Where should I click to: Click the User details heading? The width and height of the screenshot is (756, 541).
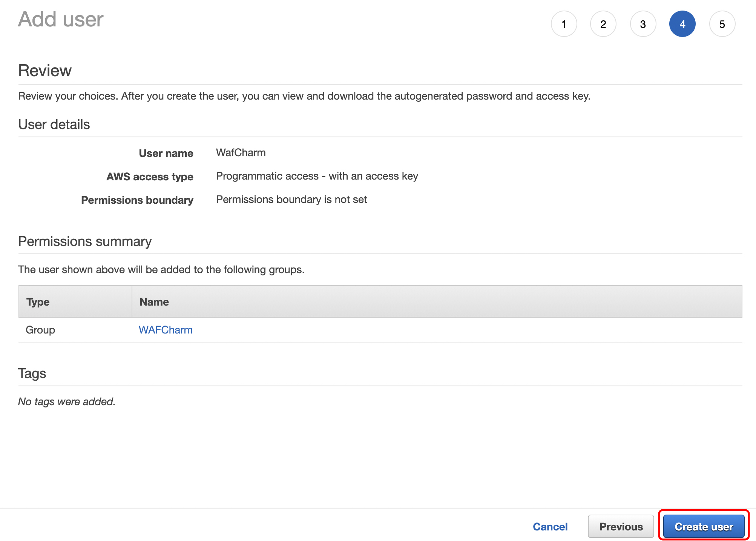pyautogui.click(x=54, y=124)
